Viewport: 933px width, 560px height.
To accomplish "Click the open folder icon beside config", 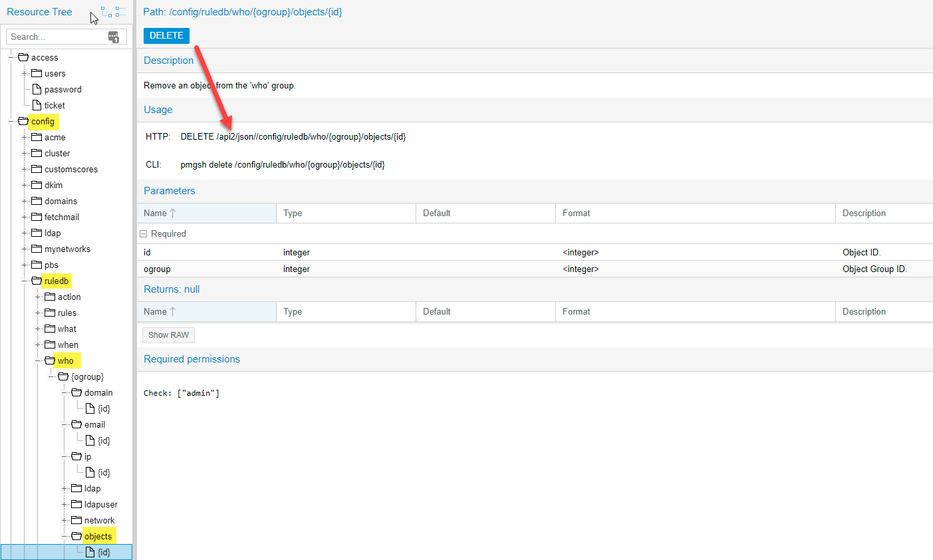I will pyautogui.click(x=23, y=121).
